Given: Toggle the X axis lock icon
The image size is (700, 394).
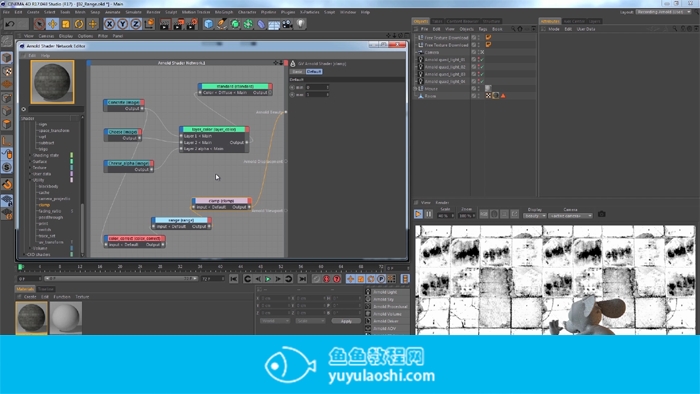Looking at the screenshot, I should pos(109,24).
